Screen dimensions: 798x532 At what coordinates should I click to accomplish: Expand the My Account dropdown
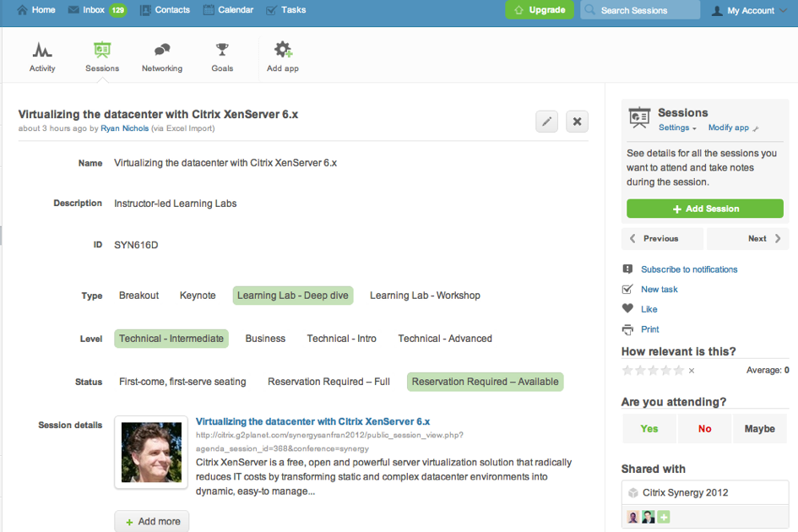749,10
